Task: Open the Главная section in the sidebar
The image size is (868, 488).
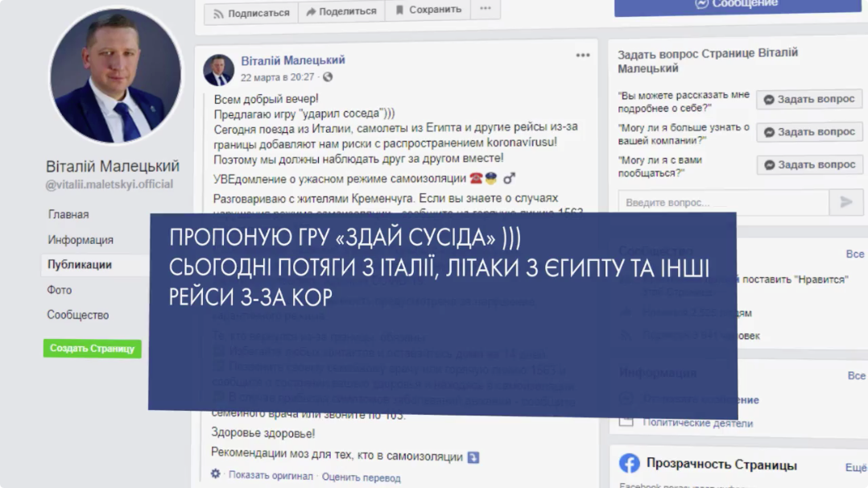Action: [x=68, y=214]
